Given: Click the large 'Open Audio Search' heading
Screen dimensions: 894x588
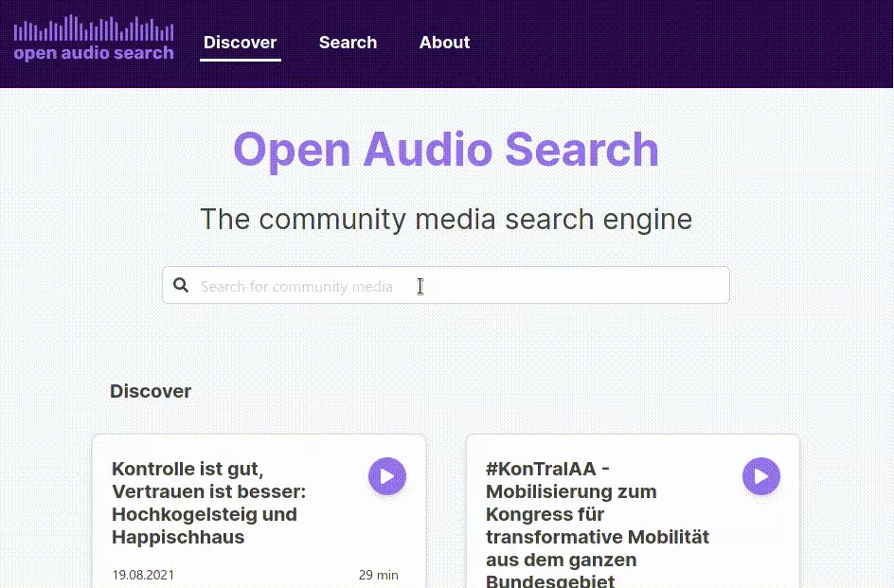Looking at the screenshot, I should pos(445,151).
